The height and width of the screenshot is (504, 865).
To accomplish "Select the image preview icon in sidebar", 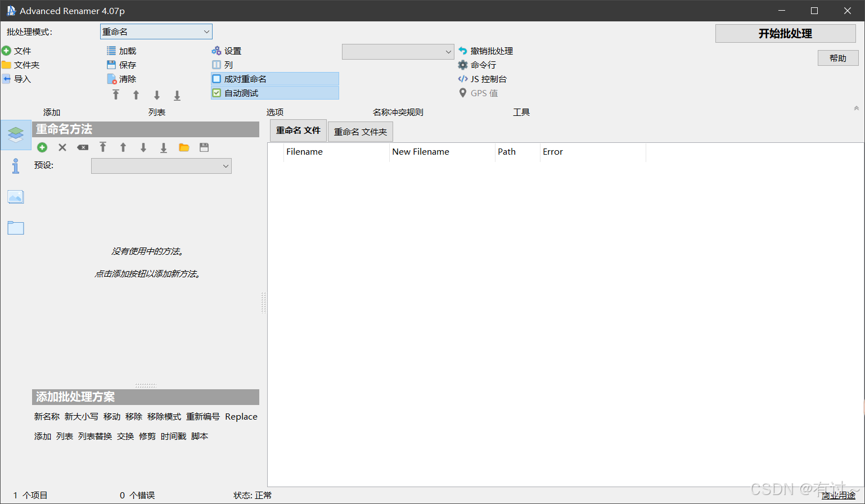I will click(16, 197).
